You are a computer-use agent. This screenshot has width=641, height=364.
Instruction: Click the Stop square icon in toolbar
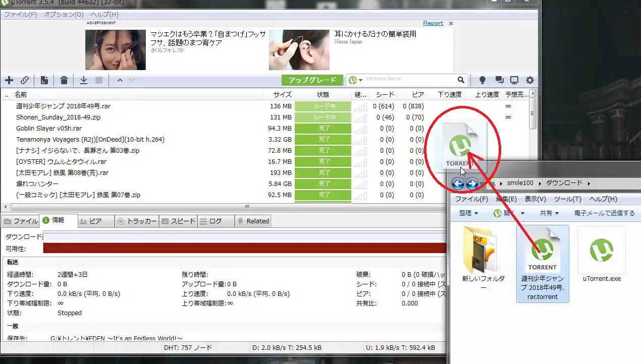pyautogui.click(x=99, y=80)
